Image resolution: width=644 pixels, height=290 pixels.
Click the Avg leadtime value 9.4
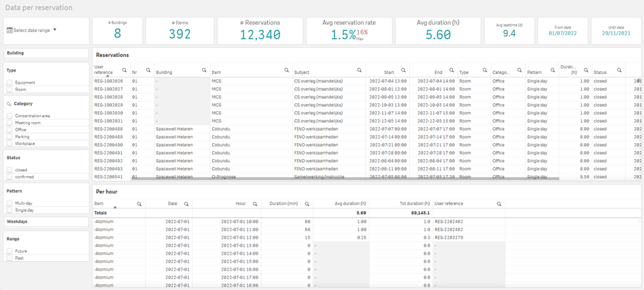(509, 34)
